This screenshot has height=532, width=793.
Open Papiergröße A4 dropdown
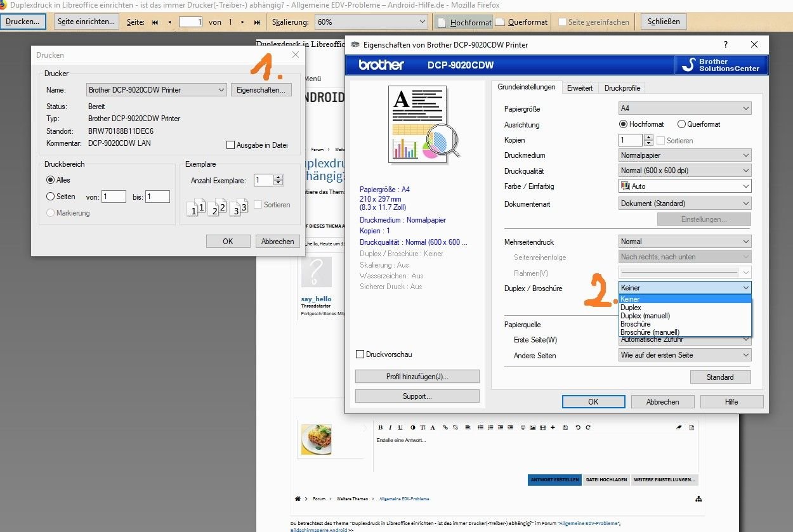(x=685, y=108)
